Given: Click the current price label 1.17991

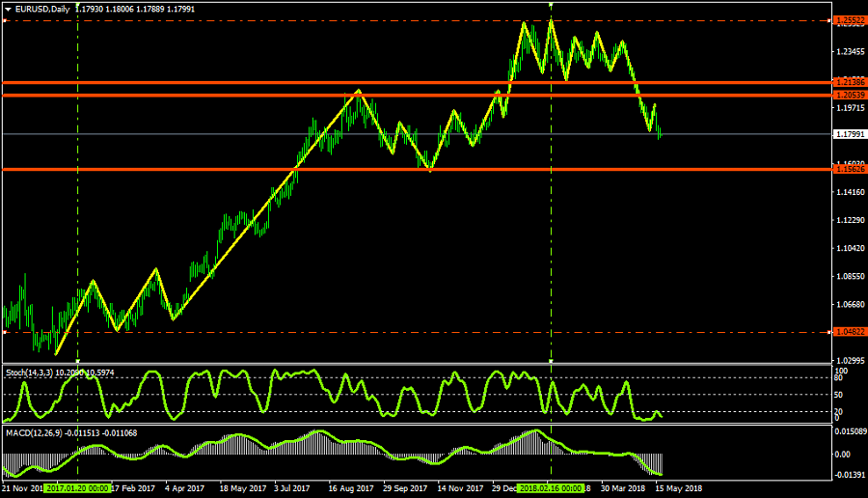Looking at the screenshot, I should tap(851, 134).
